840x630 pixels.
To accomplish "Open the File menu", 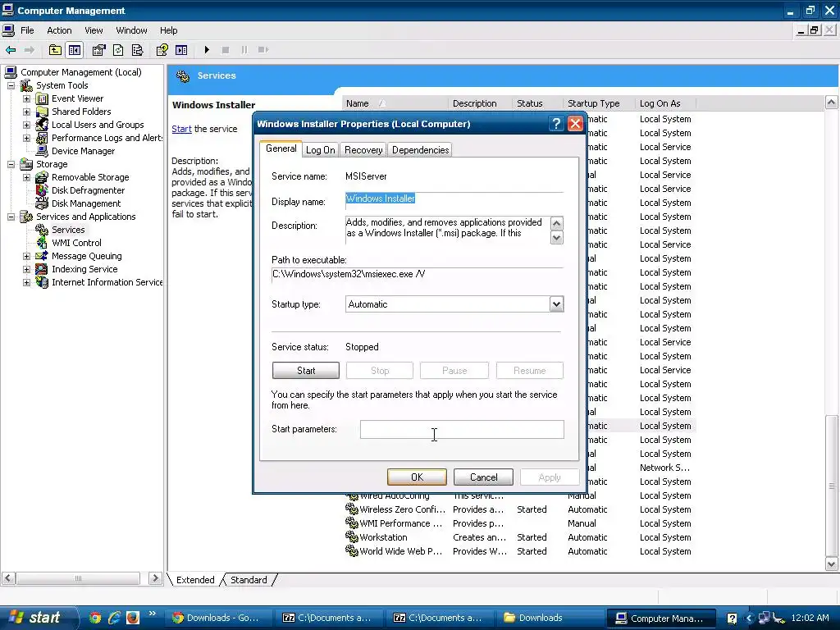I will 27,30.
